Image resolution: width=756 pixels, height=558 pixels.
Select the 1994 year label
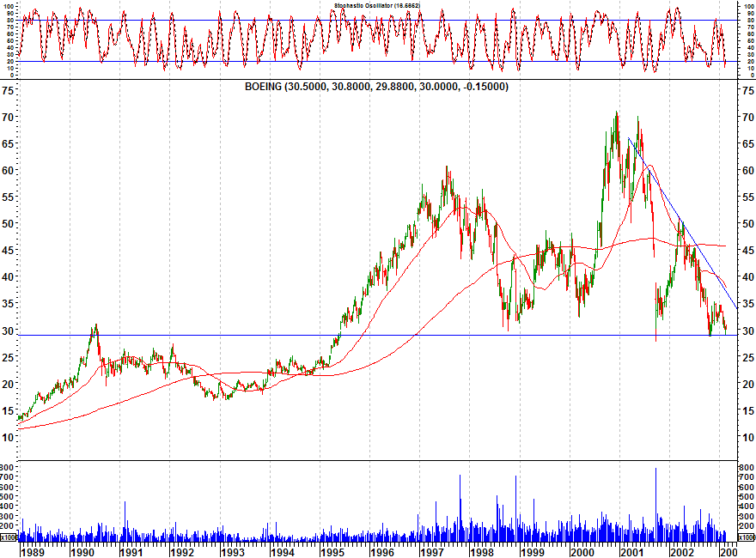(x=283, y=552)
